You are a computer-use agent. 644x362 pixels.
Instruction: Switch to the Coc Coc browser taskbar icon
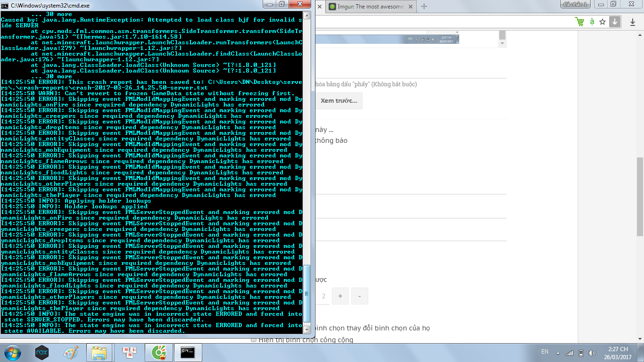click(158, 353)
